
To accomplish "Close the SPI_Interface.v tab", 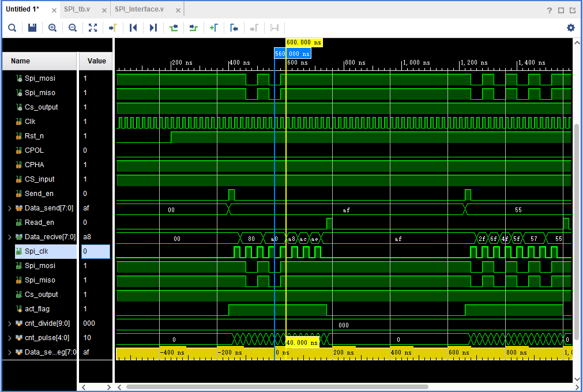I will pyautogui.click(x=178, y=10).
